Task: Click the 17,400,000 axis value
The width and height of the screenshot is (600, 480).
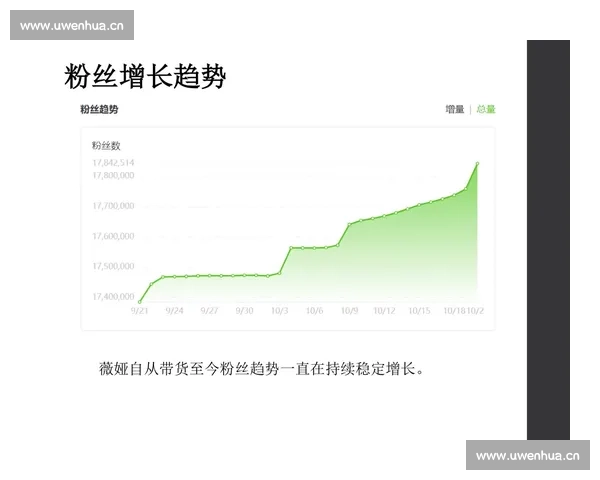Action: (x=113, y=296)
